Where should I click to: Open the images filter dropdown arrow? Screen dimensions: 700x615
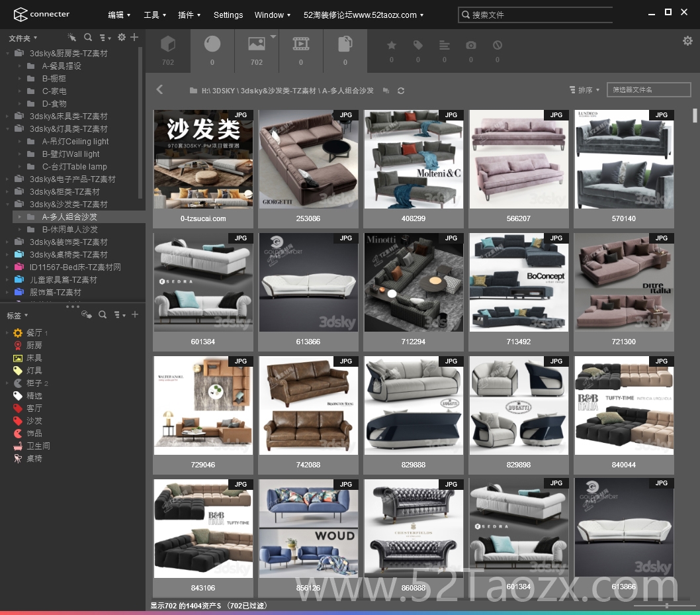[273, 36]
